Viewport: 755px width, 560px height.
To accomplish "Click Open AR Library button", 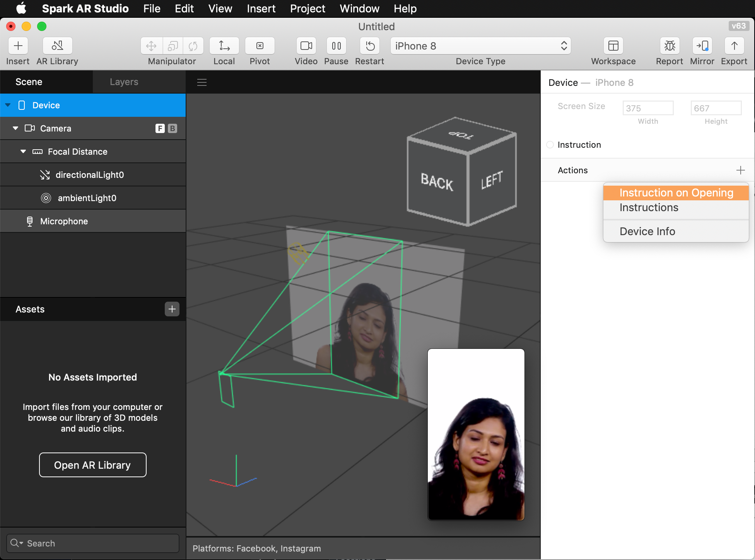I will coord(93,465).
